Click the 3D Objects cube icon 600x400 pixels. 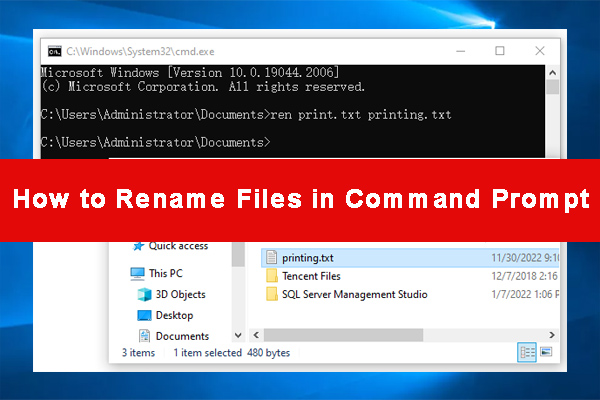click(x=144, y=294)
